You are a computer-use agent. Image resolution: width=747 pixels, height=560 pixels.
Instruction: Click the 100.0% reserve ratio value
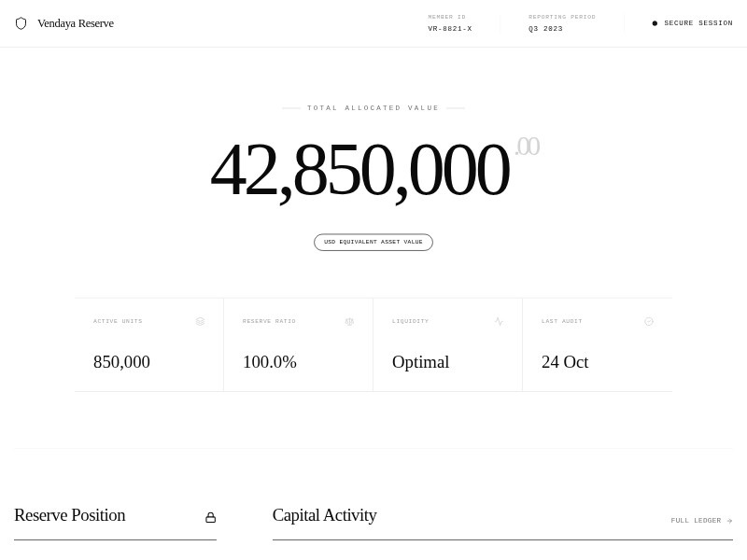(270, 362)
